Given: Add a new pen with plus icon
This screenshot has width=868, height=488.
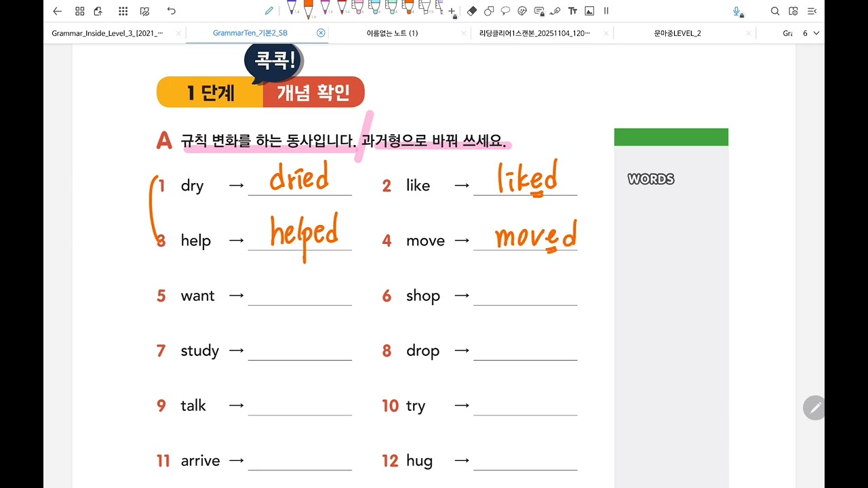Looking at the screenshot, I should pos(452,11).
